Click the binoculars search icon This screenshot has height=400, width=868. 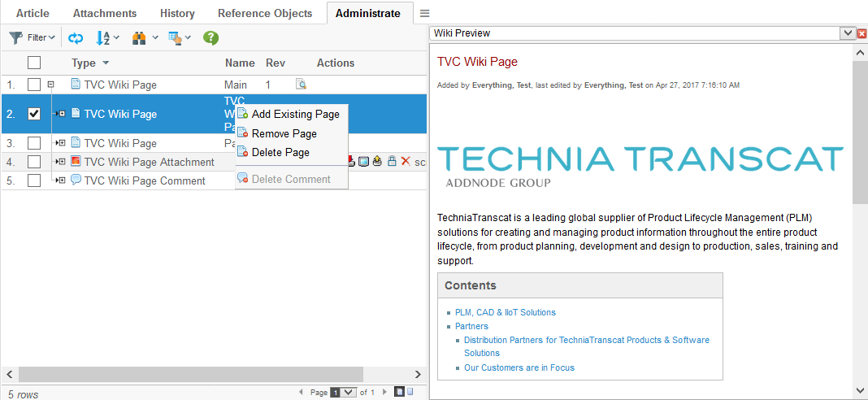139,37
